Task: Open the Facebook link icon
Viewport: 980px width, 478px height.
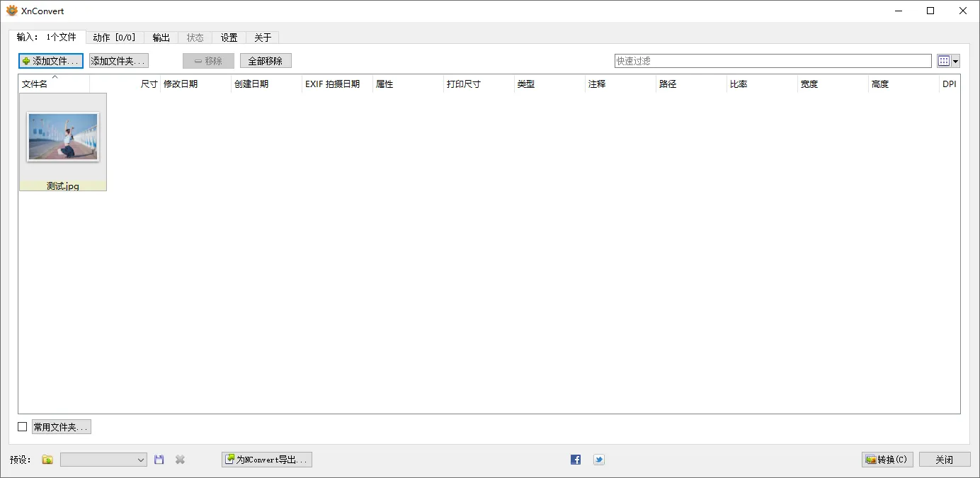Action: 576,460
